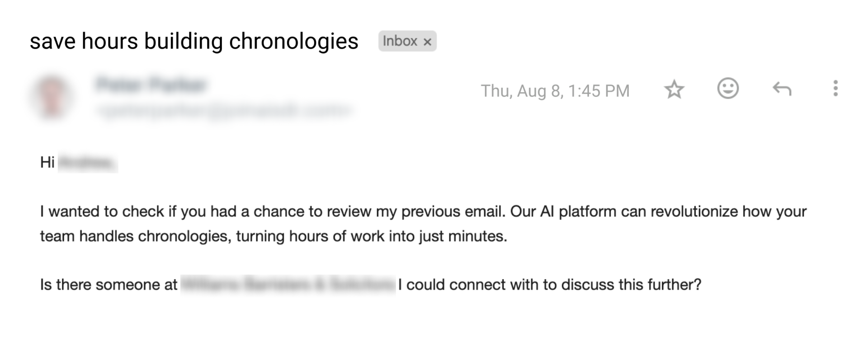
Task: Click the Reply arrow icon
Action: (x=782, y=89)
